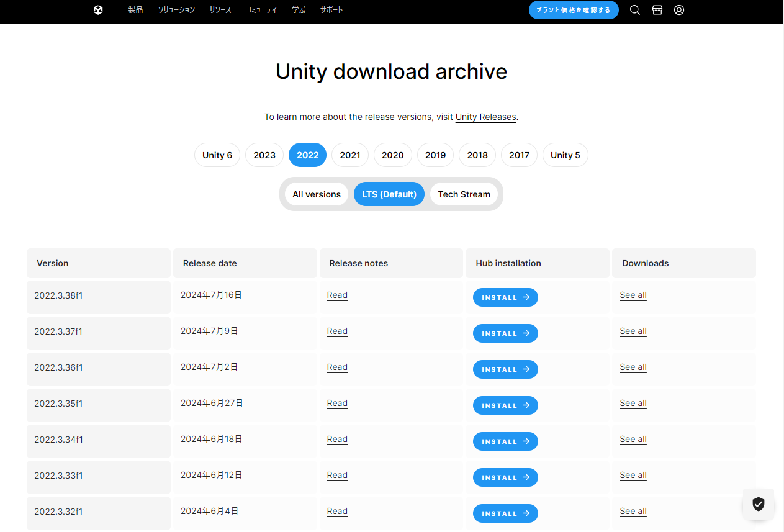784x532 pixels.
Task: Select the All versions filter
Action: click(317, 194)
